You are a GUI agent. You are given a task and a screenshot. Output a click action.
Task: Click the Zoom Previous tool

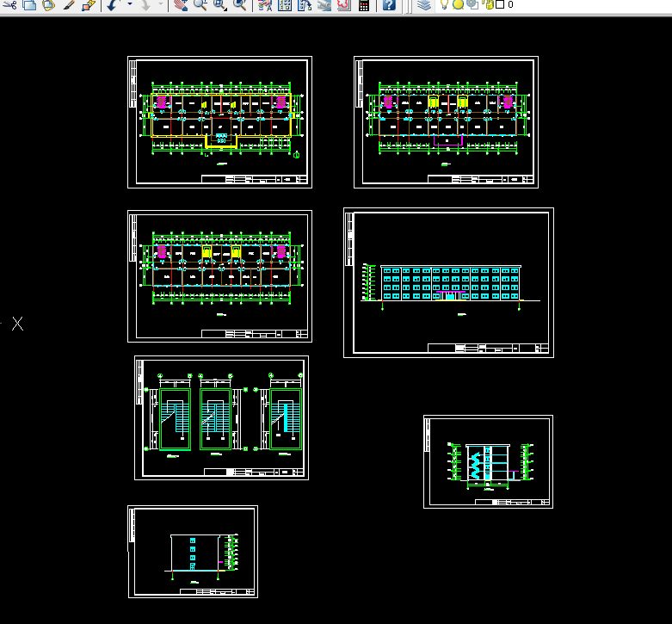pos(239,5)
